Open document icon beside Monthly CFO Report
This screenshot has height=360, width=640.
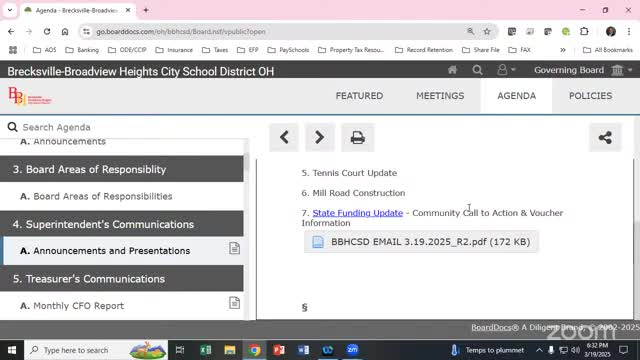(234, 303)
